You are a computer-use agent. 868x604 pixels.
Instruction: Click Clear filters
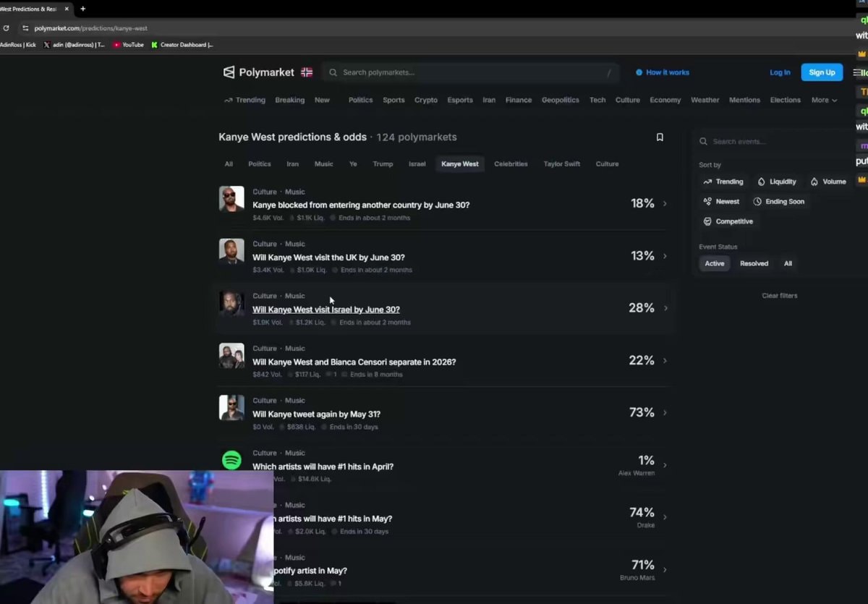pos(780,296)
